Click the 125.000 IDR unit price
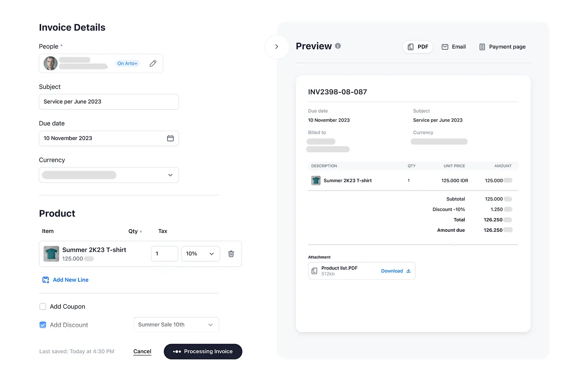 454,181
